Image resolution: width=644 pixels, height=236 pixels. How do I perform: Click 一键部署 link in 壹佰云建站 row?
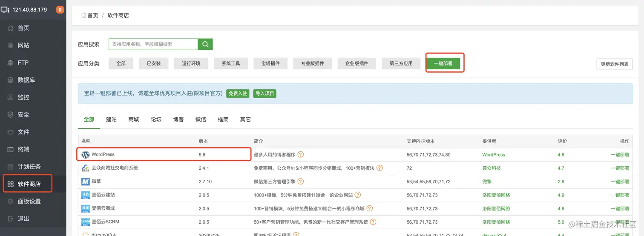point(620,195)
